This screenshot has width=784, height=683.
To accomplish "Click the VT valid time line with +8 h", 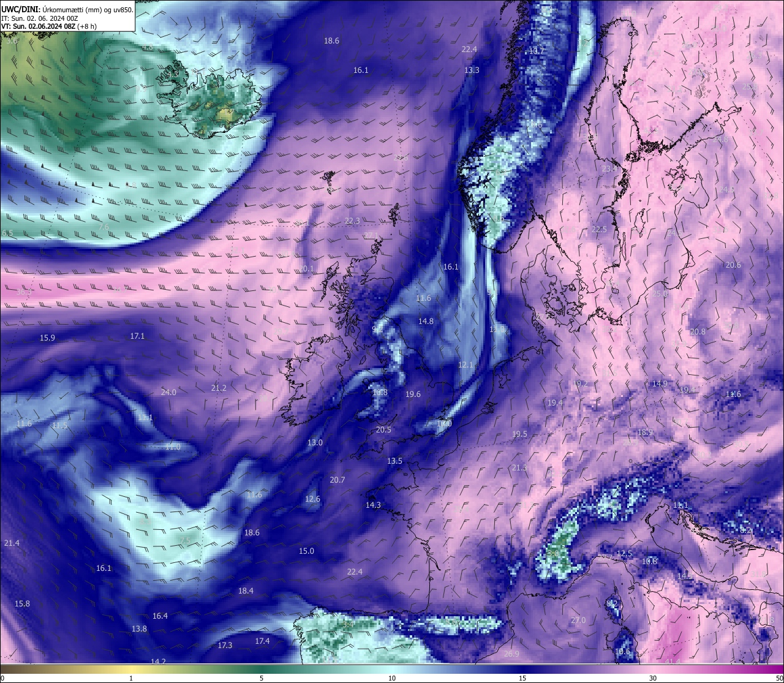I will (49, 26).
